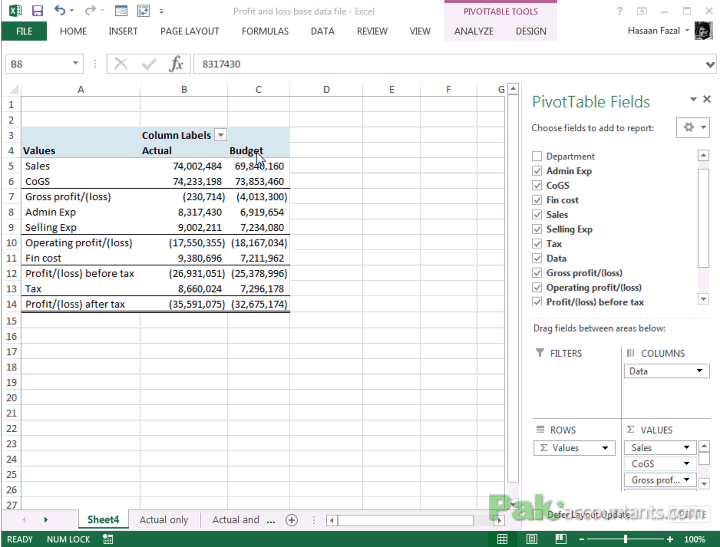Open the Name Box dropdown arrow
Screen dimensions: 720x547
pyautogui.click(x=75, y=63)
